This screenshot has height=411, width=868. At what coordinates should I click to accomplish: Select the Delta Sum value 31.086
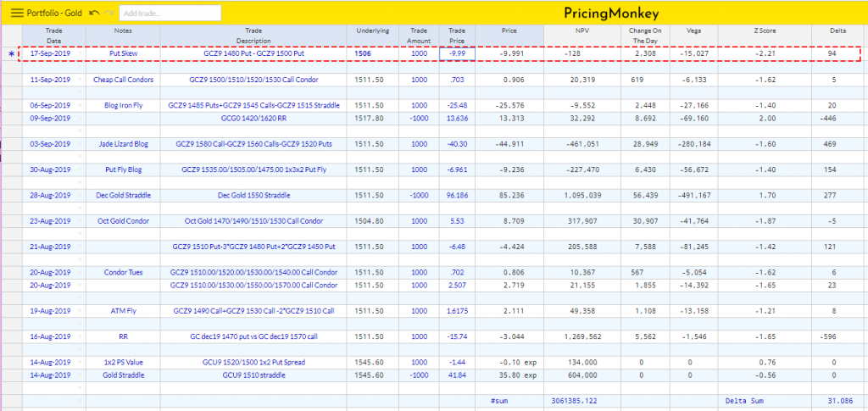click(838, 401)
